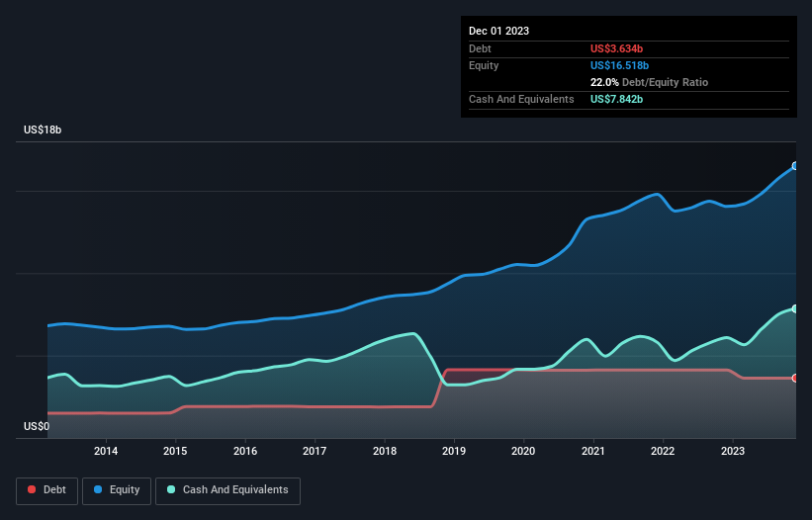The height and width of the screenshot is (520, 812).
Task: Toggle the Equity series legend button
Action: point(117,490)
